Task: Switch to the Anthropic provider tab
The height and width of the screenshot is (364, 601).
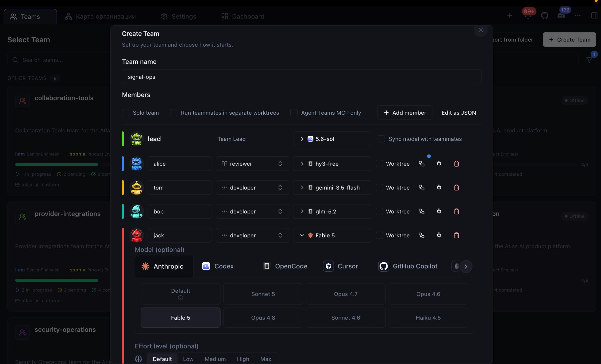Action: pos(164,266)
